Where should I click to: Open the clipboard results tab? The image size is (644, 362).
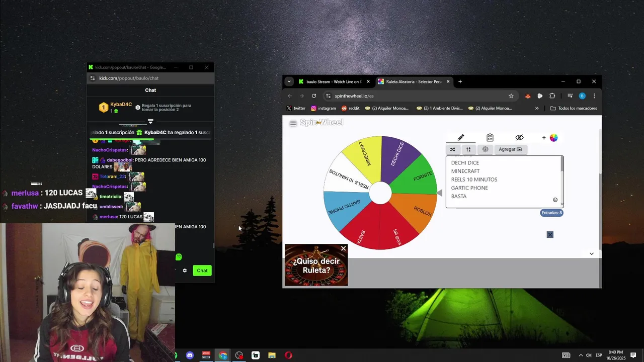(x=490, y=138)
